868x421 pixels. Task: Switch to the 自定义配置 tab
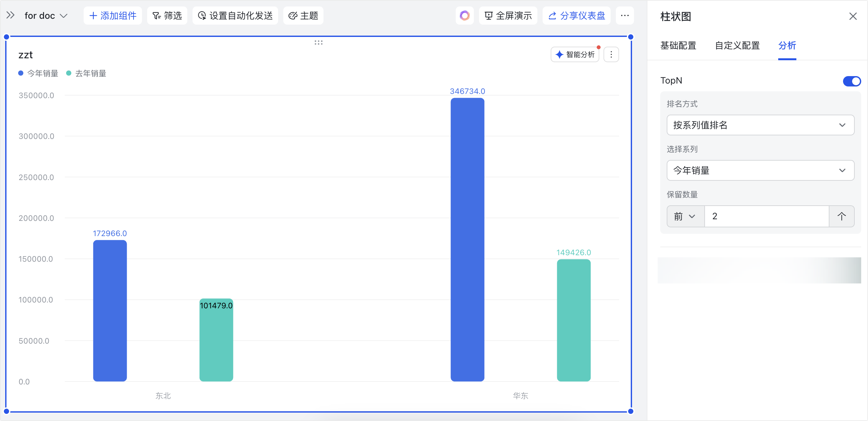(737, 45)
